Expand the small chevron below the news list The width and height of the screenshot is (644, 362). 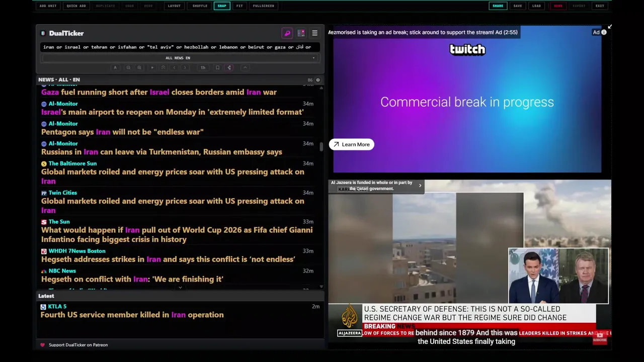180,288
